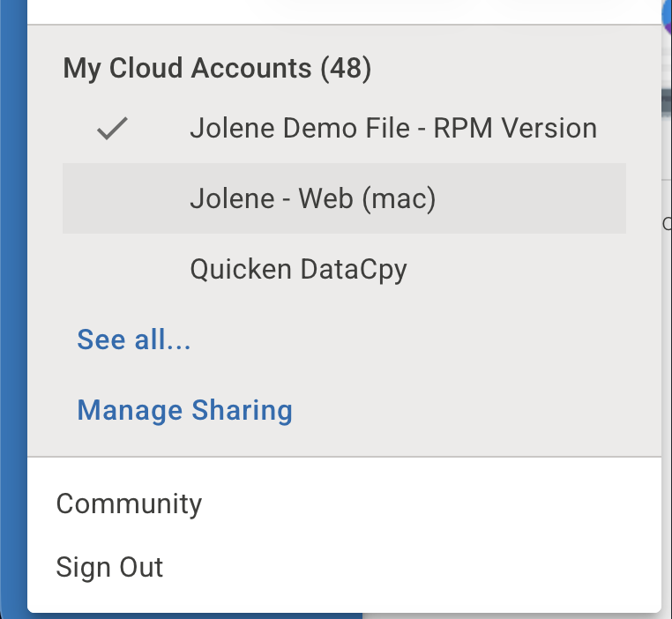Pick the highlighted Jolene - Web row

click(344, 198)
